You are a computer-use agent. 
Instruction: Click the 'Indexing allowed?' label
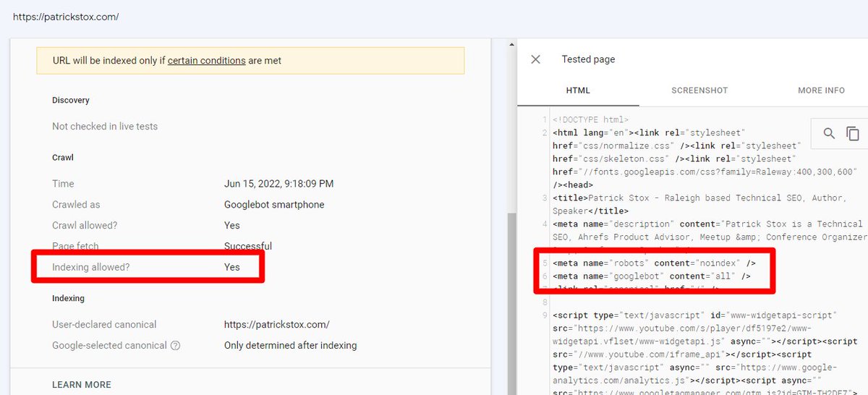(x=91, y=267)
